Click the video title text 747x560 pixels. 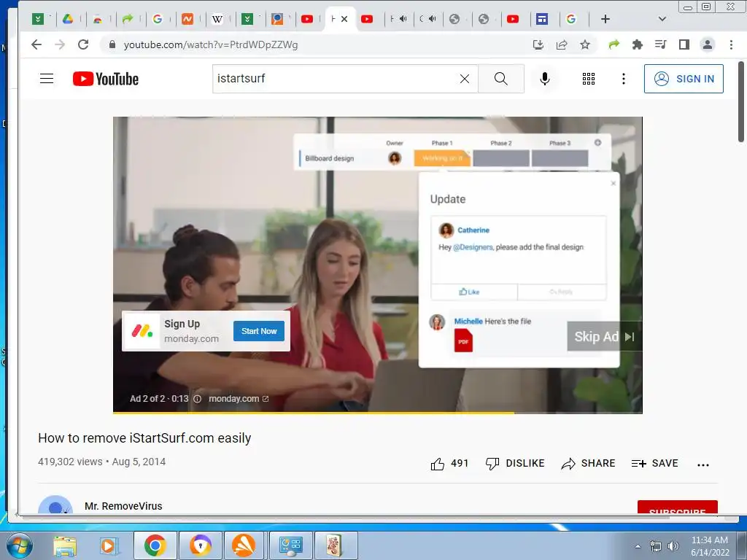coord(144,438)
